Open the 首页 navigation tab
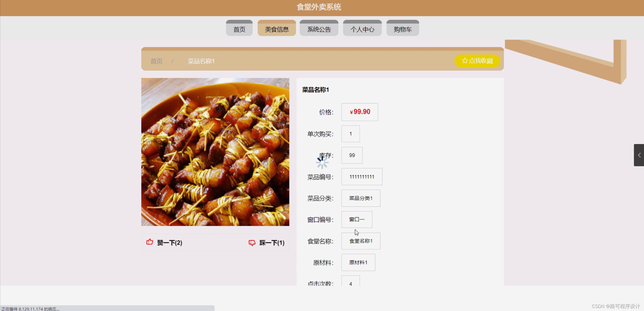The height and width of the screenshot is (311, 644). [239, 29]
